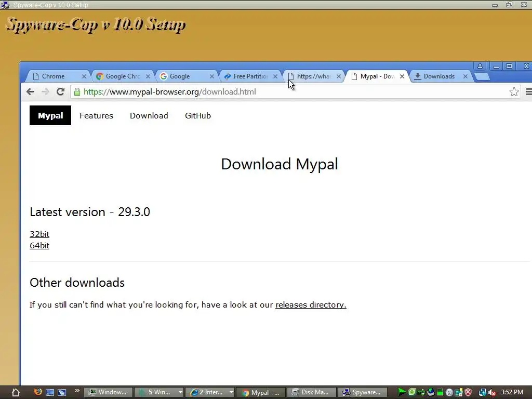Screen dimensions: 532x399
Task: Click the 3:52 PM clock
Action: [512, 392]
